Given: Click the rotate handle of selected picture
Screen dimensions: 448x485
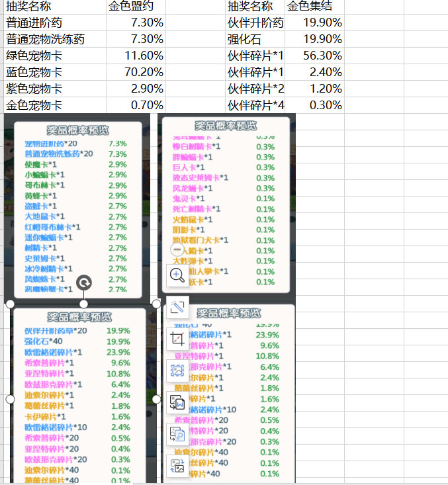Looking at the screenshot, I should [84, 283].
